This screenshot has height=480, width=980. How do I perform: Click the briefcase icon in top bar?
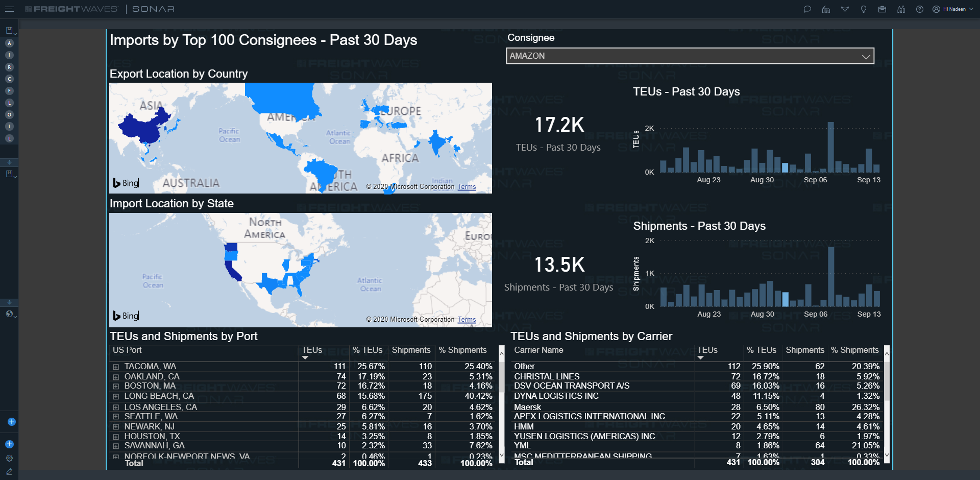(882, 9)
